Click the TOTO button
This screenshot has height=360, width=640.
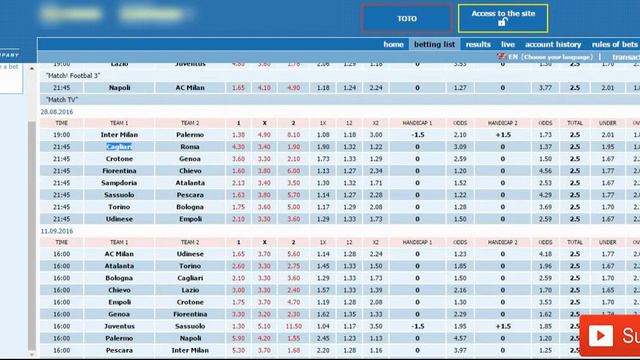point(407,18)
